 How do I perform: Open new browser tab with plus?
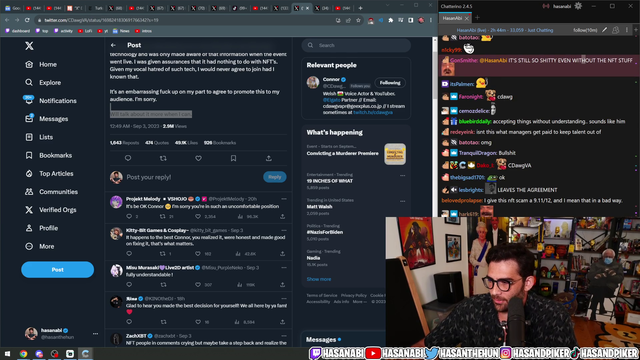(360, 8)
